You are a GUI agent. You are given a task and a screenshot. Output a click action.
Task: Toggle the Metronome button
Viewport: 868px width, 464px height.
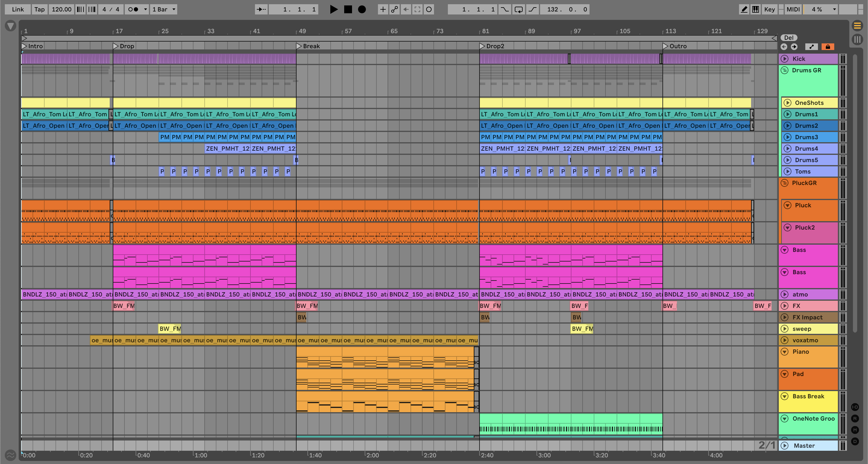134,9
